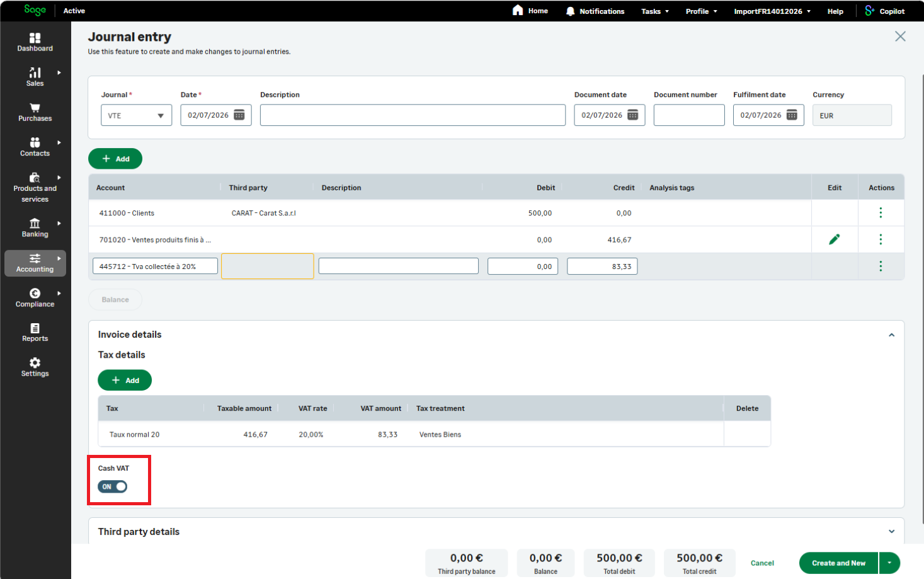Click the Document number input field
This screenshot has width=924, height=579.
point(689,115)
